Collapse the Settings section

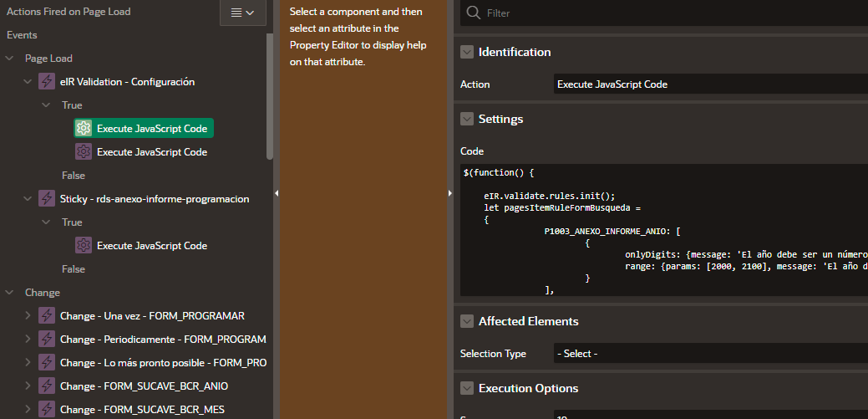pos(467,119)
